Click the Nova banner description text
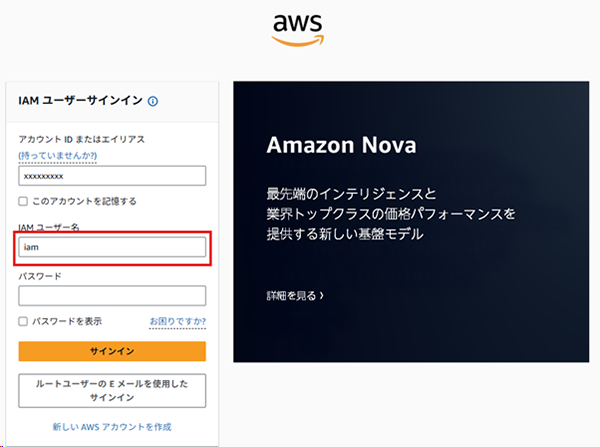 (x=391, y=214)
